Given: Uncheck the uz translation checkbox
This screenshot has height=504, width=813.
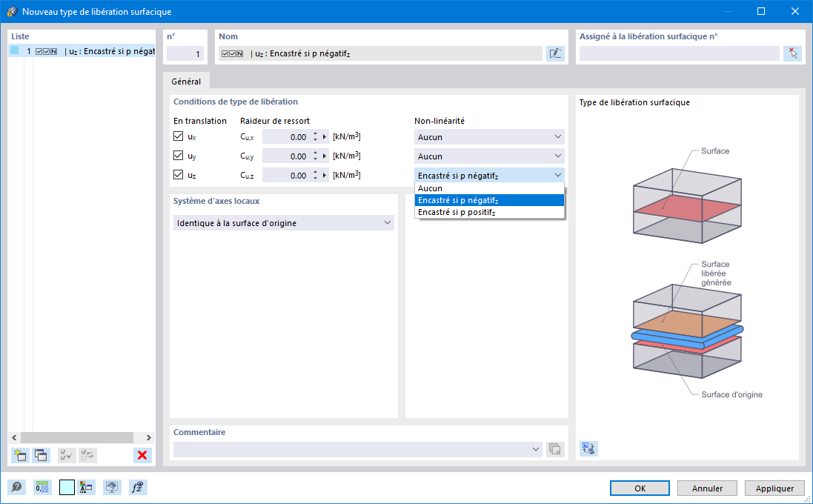Looking at the screenshot, I should (179, 175).
